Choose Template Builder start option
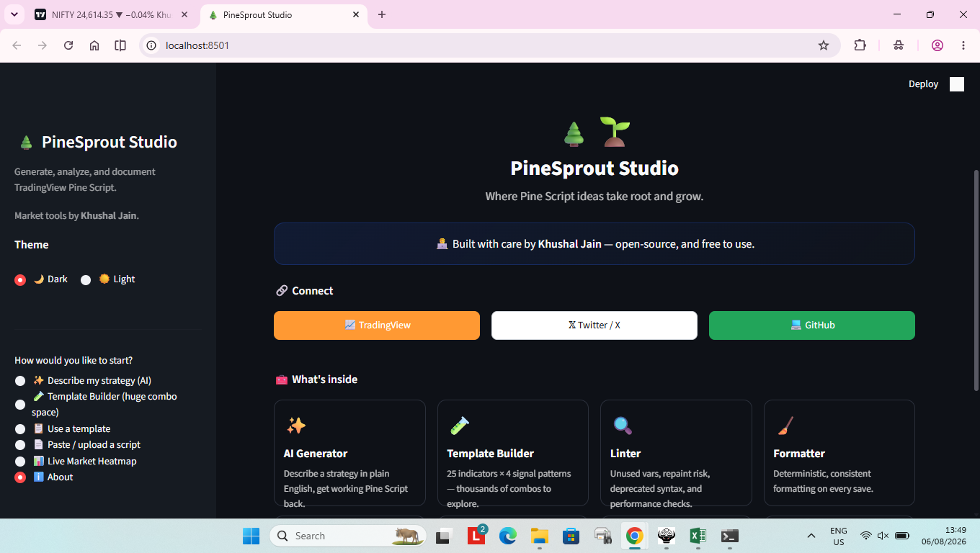The image size is (980, 553). point(20,405)
